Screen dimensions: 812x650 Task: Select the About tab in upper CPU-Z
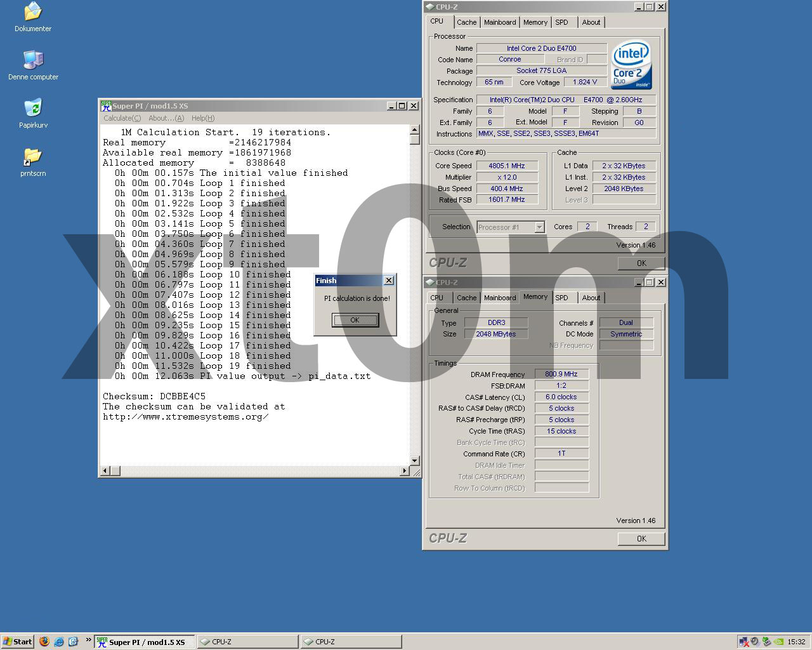pos(591,22)
